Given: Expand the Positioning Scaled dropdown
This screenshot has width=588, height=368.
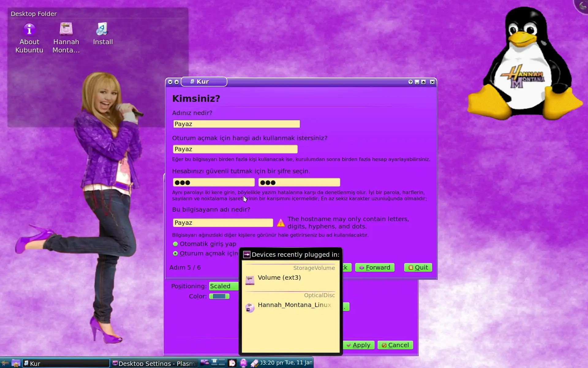Looking at the screenshot, I should coord(224,286).
